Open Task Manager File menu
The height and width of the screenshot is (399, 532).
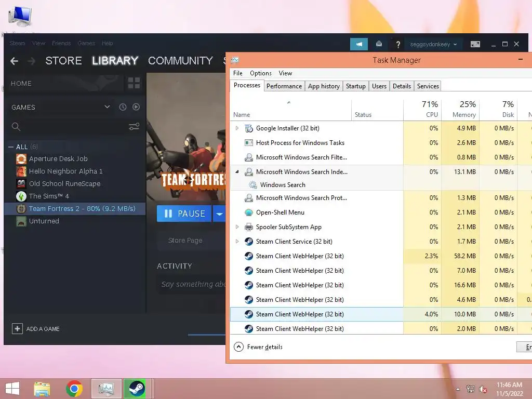238,73
